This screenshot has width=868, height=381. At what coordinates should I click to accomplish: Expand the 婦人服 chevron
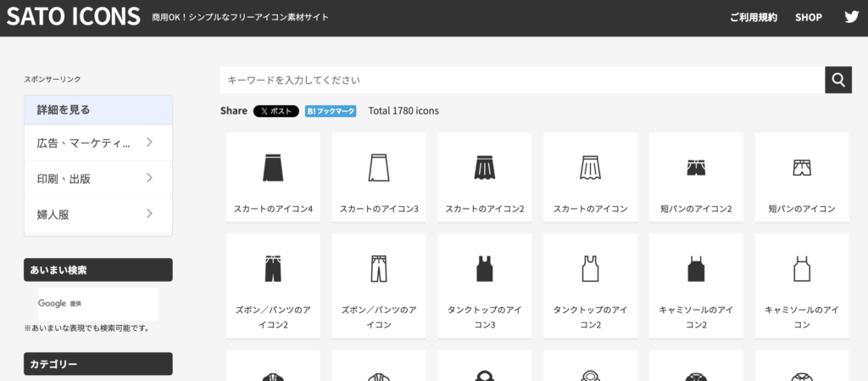(x=149, y=214)
